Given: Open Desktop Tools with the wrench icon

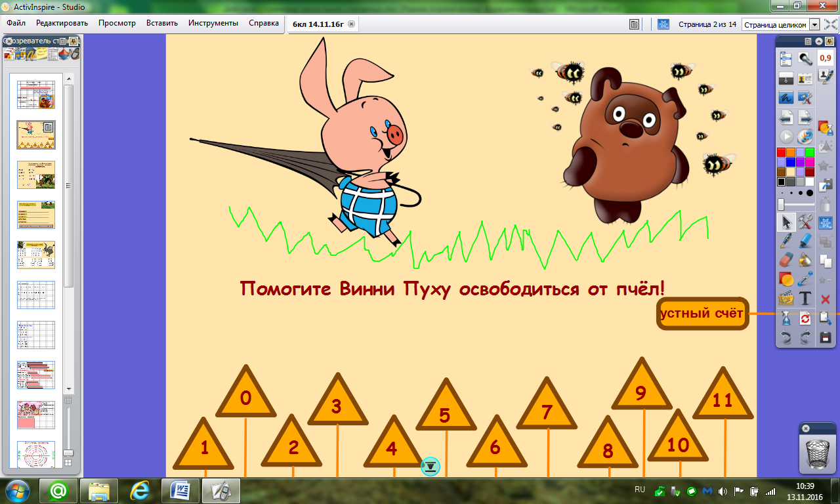Looking at the screenshot, I should pos(805,98).
